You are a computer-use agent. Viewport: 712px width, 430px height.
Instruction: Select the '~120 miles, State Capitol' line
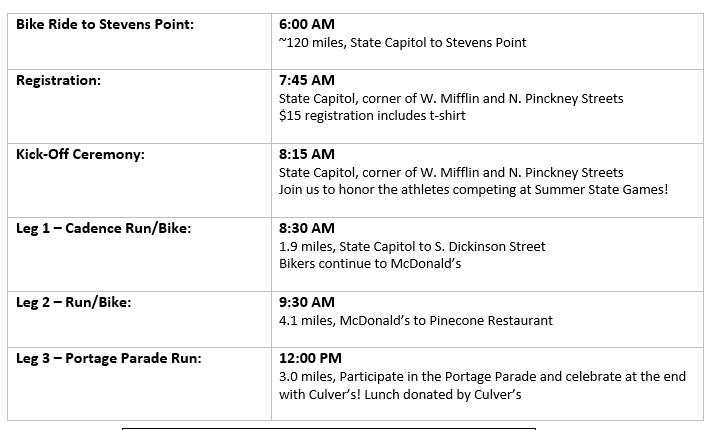(402, 43)
